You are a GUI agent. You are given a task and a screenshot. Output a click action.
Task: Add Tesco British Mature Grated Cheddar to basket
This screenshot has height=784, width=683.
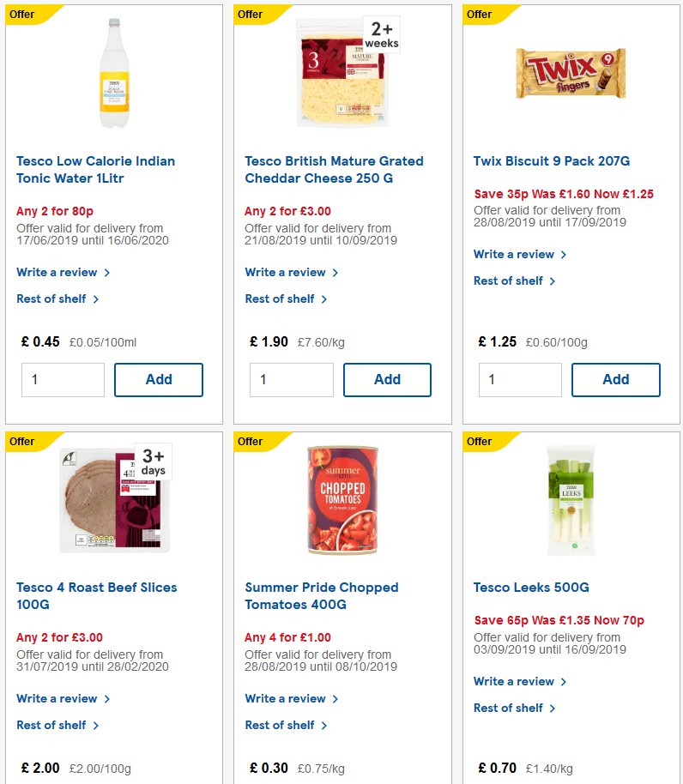coord(387,379)
